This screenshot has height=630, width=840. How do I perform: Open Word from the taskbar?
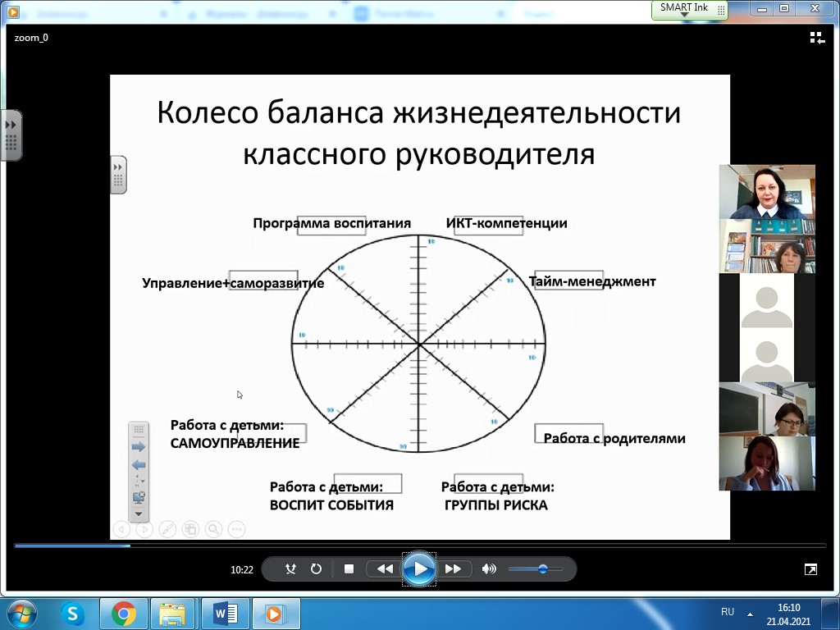click(225, 613)
